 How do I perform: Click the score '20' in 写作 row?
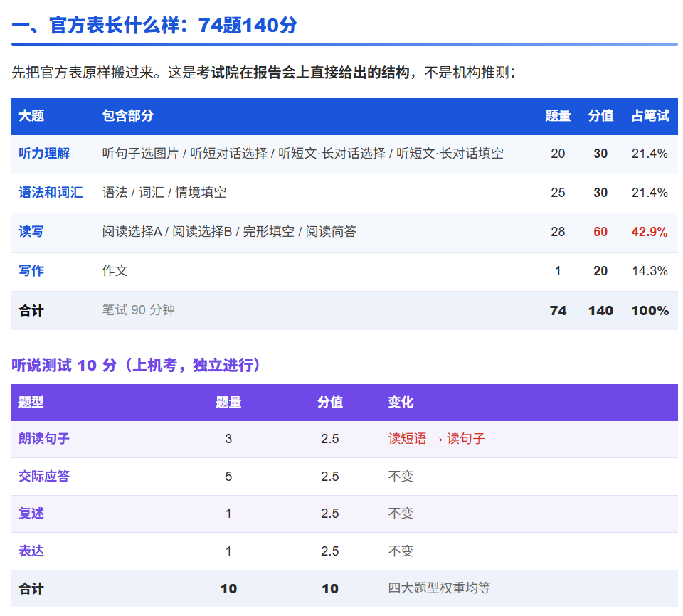coord(600,271)
